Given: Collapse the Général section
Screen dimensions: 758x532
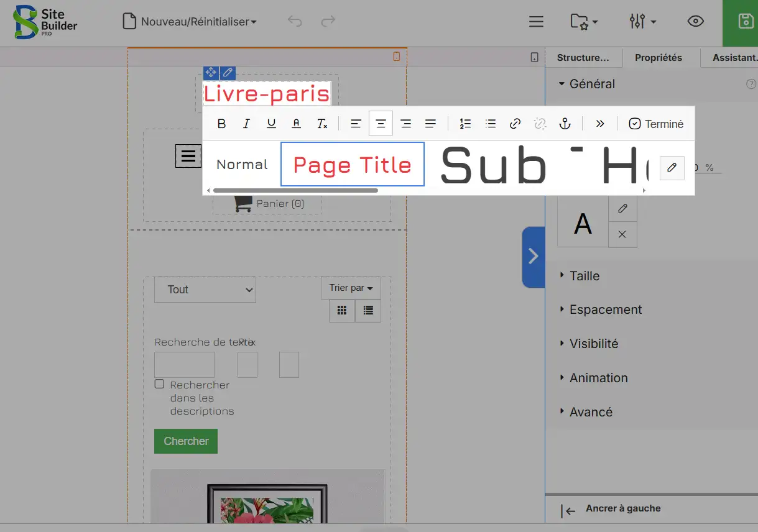Looking at the screenshot, I should 586,84.
